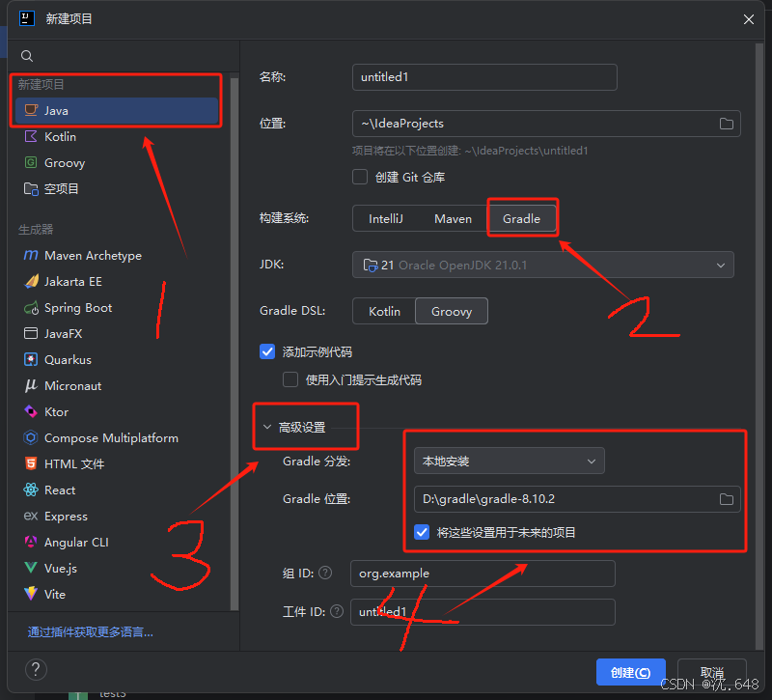Screen dimensions: 772x700
Task: Click the left generator list scrollbar
Action: click(x=234, y=344)
